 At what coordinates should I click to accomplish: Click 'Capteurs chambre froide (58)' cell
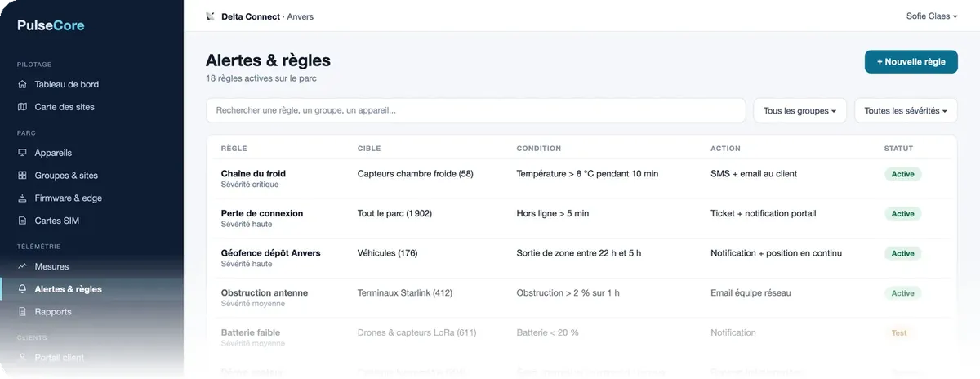[x=416, y=173]
